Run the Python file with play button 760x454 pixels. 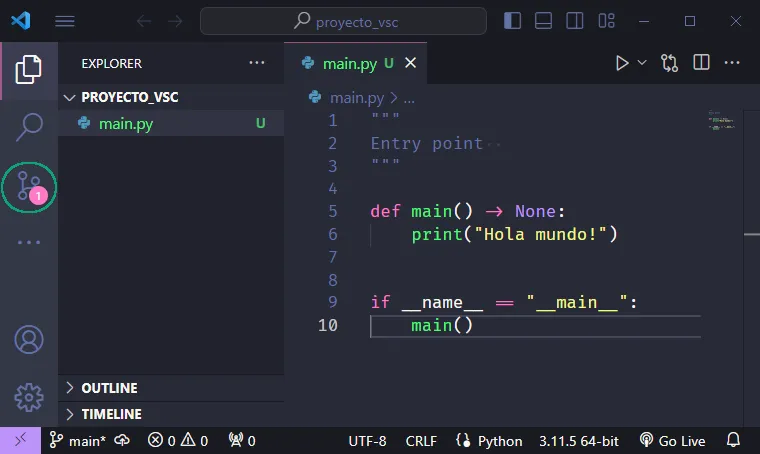[622, 63]
